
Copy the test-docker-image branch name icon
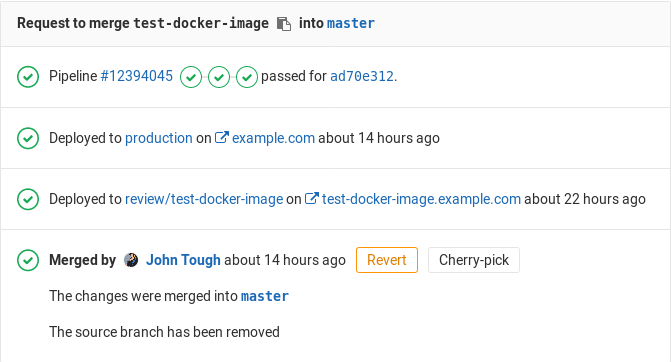pos(284,24)
